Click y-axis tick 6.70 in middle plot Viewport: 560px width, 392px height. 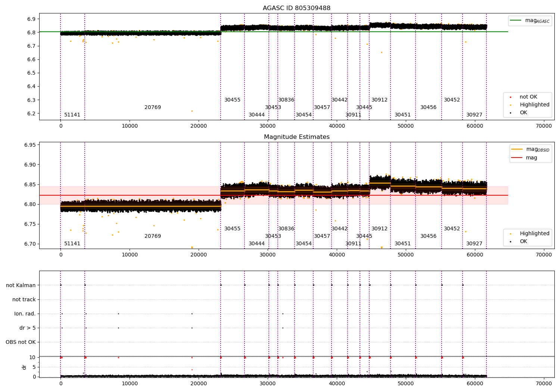(x=30, y=244)
